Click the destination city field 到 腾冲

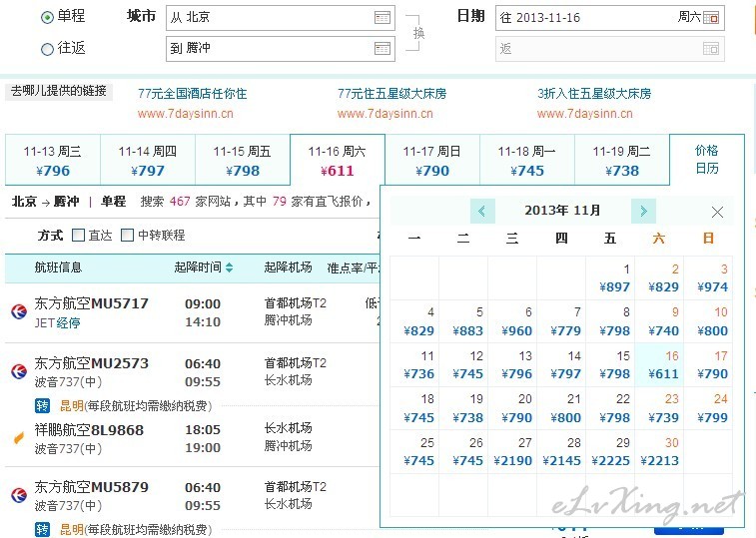coord(280,49)
